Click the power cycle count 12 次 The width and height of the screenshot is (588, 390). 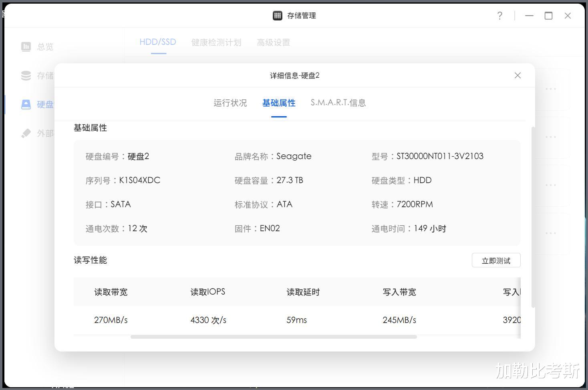click(137, 228)
